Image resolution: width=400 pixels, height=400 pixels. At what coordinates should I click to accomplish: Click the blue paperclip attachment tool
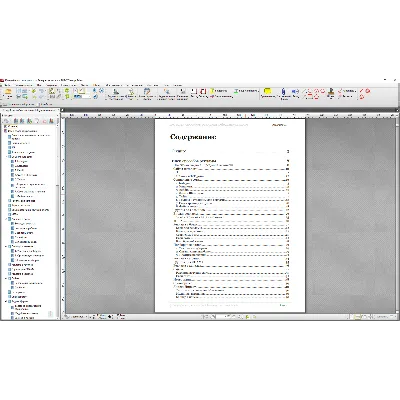point(284,91)
